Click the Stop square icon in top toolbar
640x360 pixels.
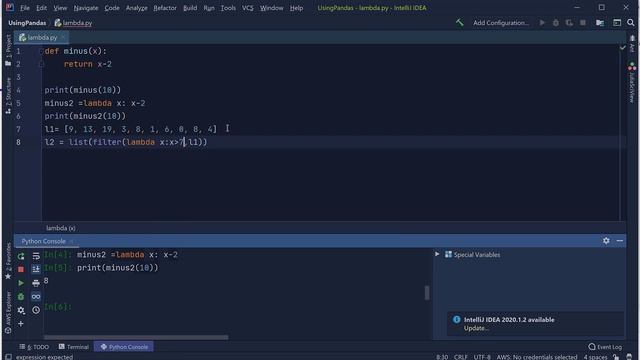pyautogui.click(x=583, y=23)
